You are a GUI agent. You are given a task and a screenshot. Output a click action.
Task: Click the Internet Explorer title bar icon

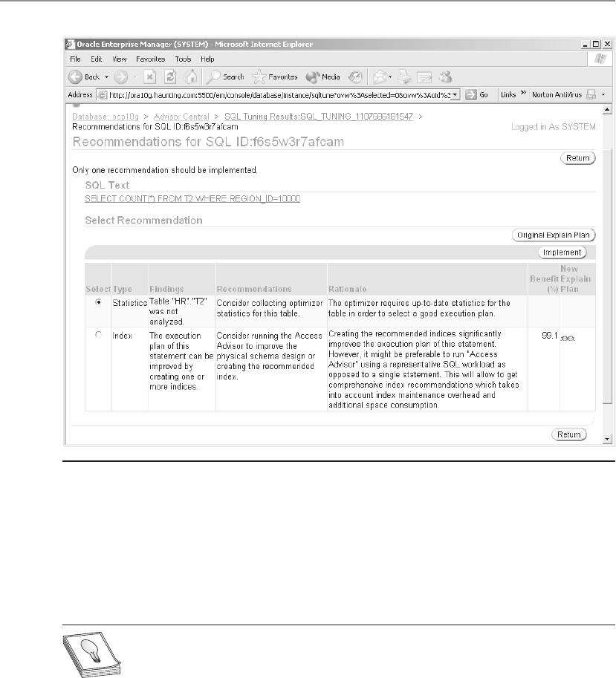click(x=70, y=44)
